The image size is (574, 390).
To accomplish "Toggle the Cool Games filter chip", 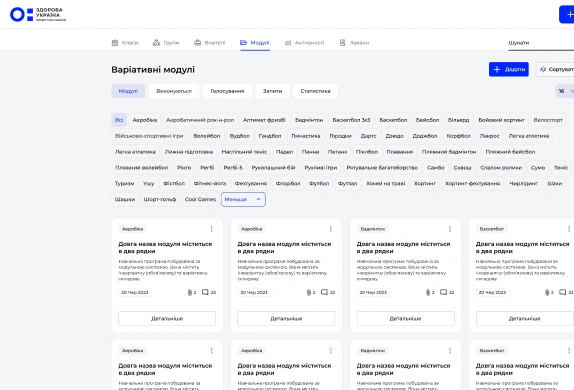I will click(200, 199).
